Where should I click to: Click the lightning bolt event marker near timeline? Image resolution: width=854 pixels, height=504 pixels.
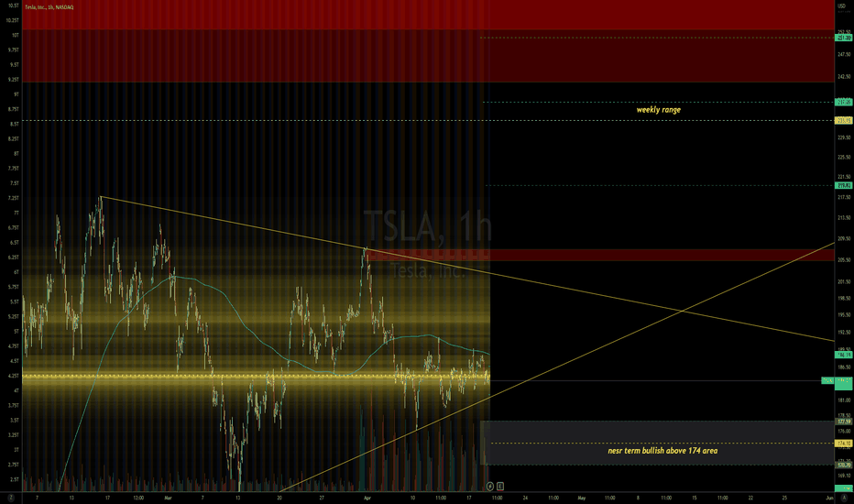pyautogui.click(x=489, y=486)
